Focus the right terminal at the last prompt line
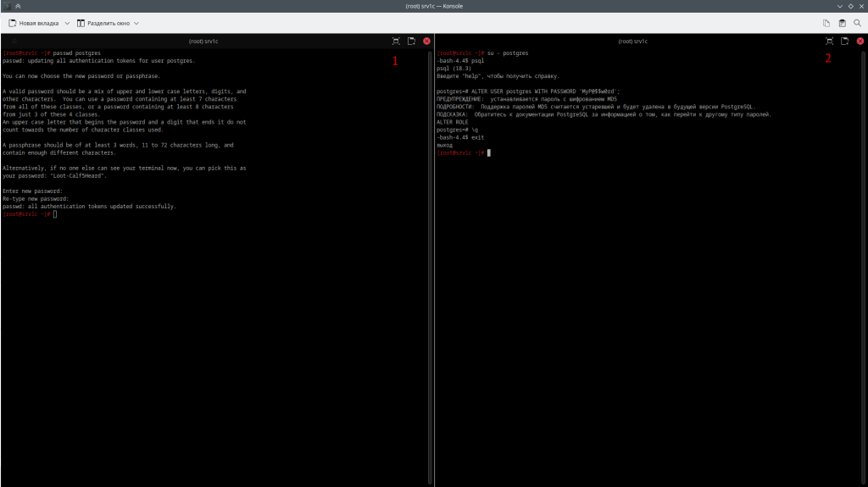Image resolution: width=868 pixels, height=487 pixels. coord(489,153)
